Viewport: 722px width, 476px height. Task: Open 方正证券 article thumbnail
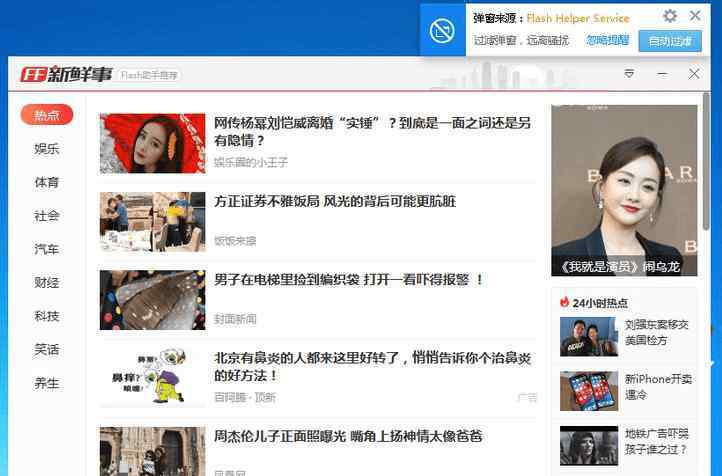pos(152,222)
